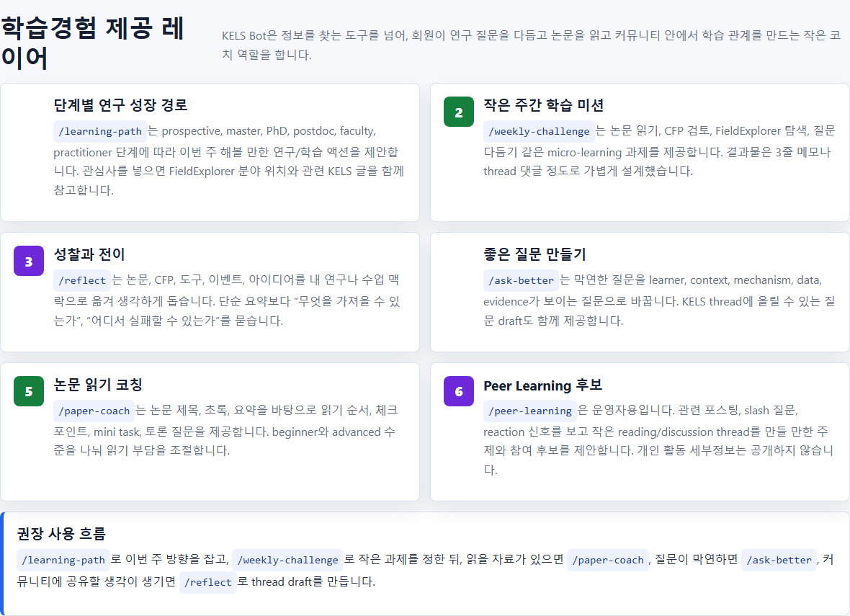
Task: Click the purple number 6 badge
Action: [459, 391]
